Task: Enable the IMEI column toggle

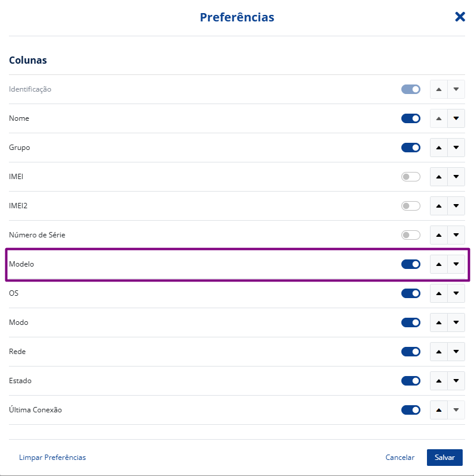Action: click(x=410, y=177)
